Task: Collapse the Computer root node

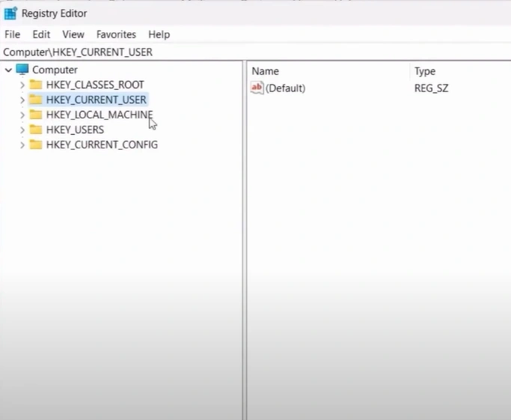Action: point(8,70)
